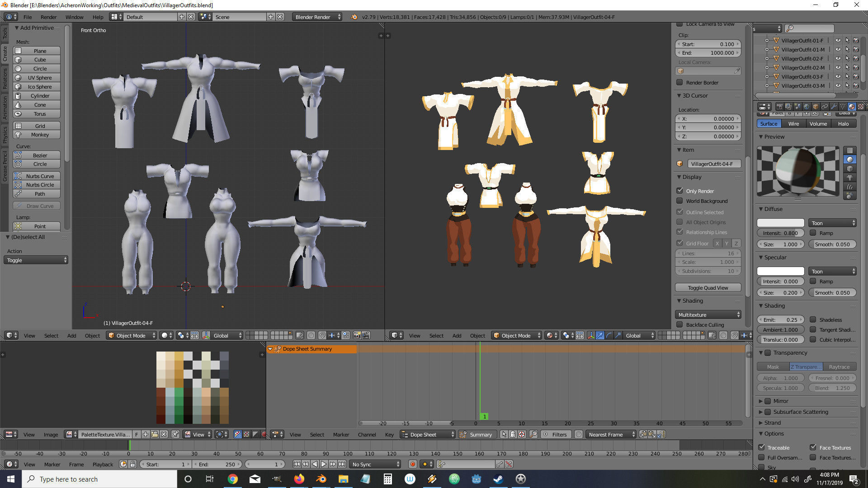Expand the Mirror material panel
The width and height of the screenshot is (868, 488).
761,401
